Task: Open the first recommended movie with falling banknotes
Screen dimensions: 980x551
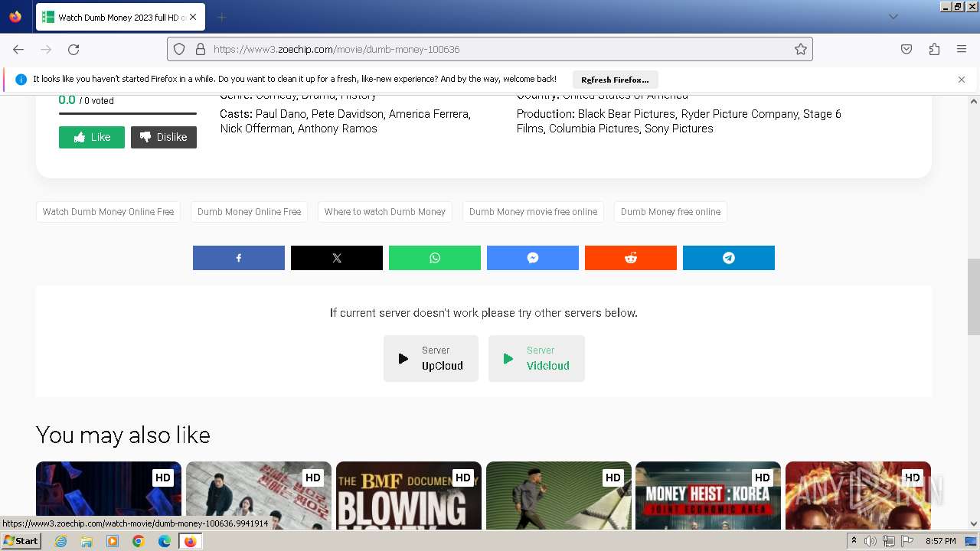Action: point(109,495)
